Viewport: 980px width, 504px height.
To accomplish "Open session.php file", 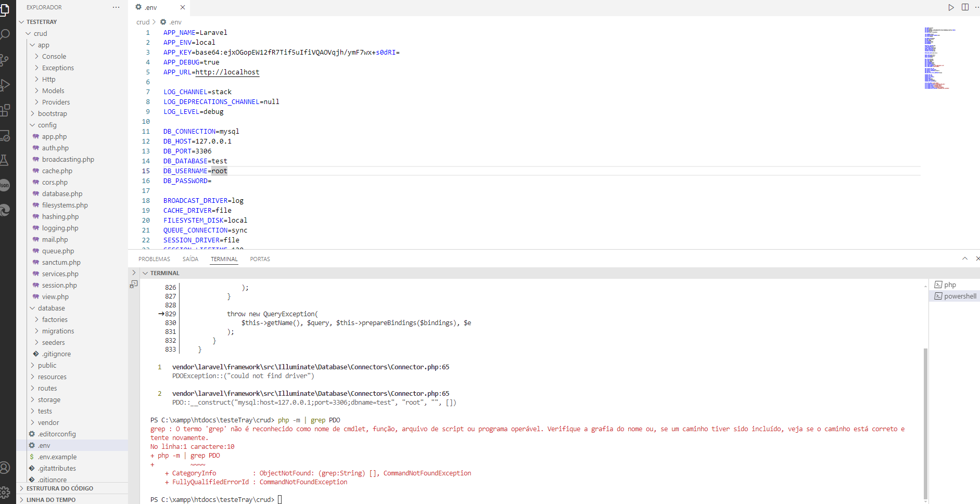I will [x=72, y=285].
